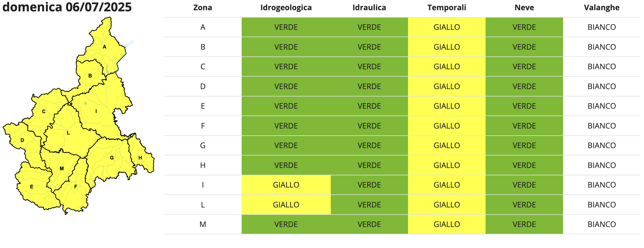Click the date heading domenica 06/07/2025
The width and height of the screenshot is (644, 248).
tap(67, 7)
